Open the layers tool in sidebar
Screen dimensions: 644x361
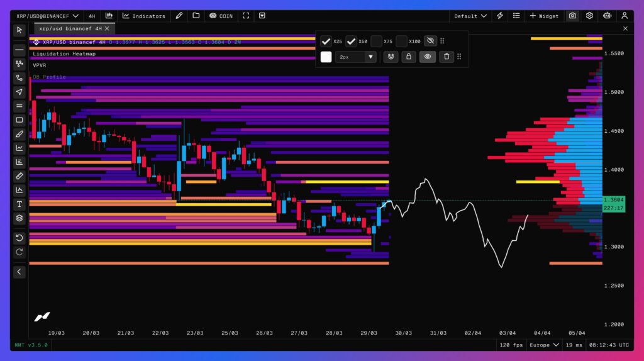pos(19,218)
